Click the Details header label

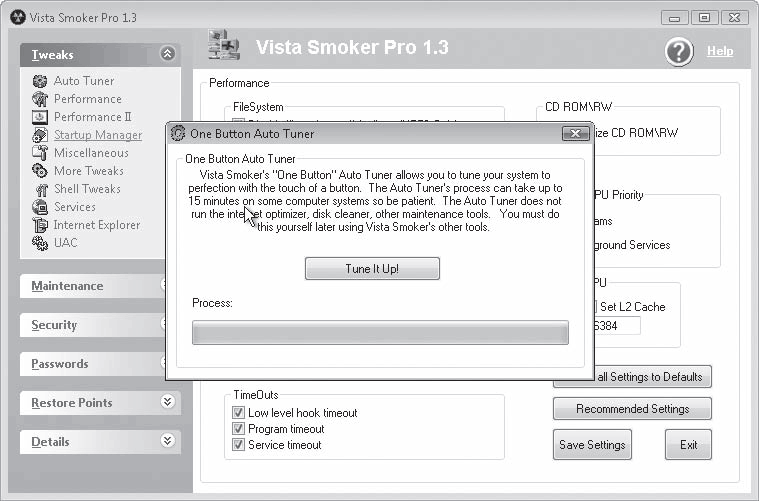coord(50,442)
